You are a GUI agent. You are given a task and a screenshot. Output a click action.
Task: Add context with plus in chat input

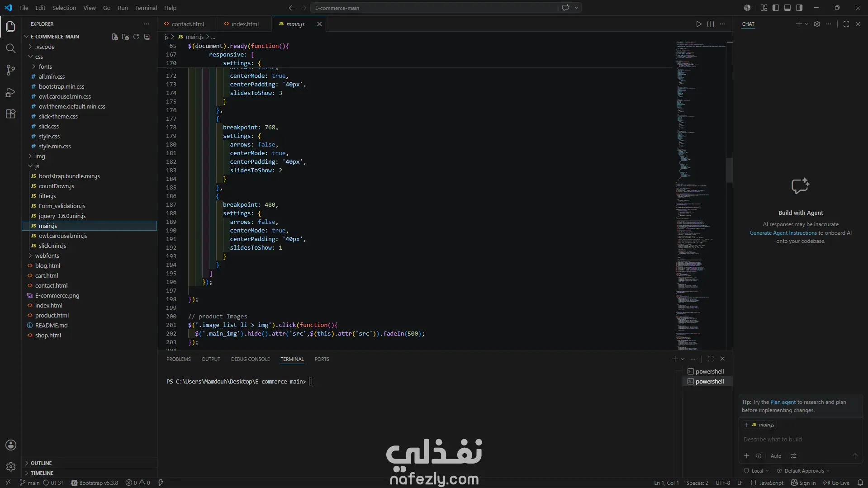pos(747,456)
